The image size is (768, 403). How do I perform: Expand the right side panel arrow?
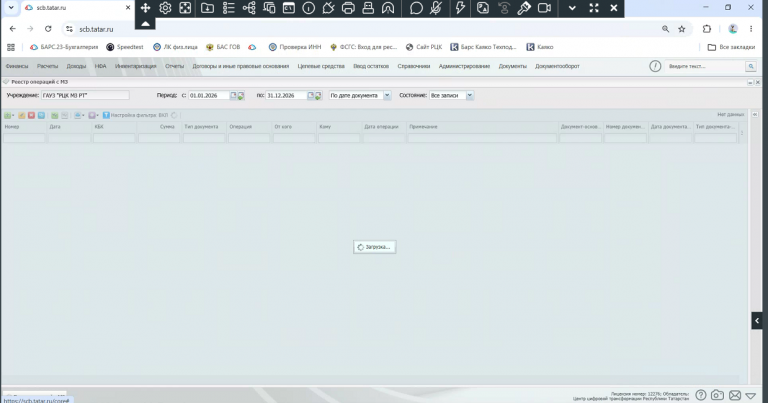click(757, 321)
